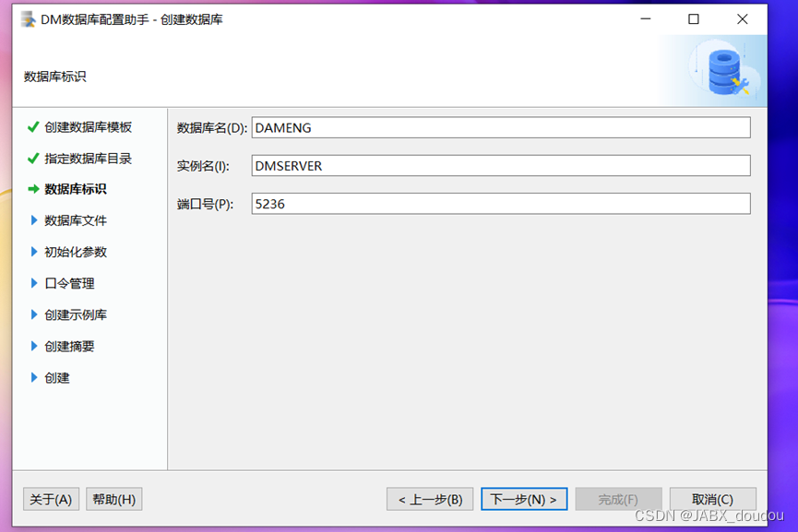Click the green checkmark beside 创建数据库模板

click(33, 126)
